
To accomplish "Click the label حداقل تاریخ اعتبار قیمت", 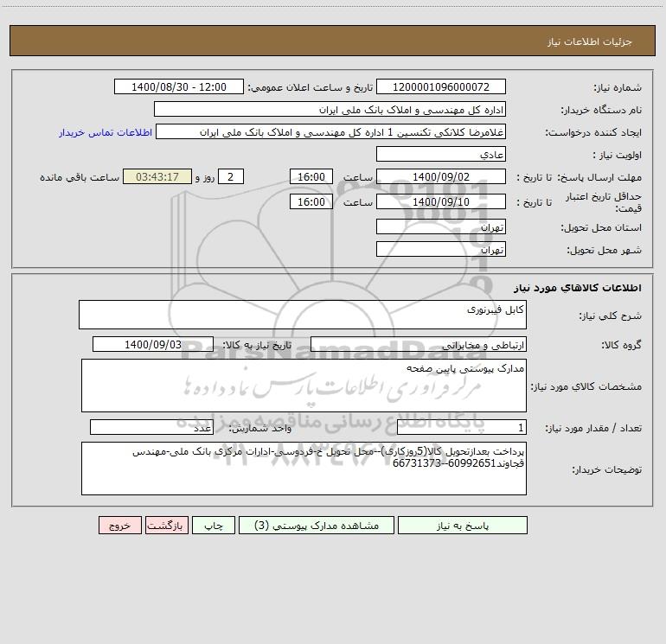I will 604,202.
